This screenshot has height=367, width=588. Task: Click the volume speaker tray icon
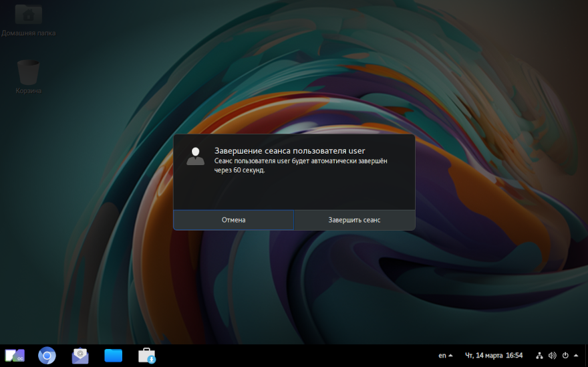(x=552, y=356)
